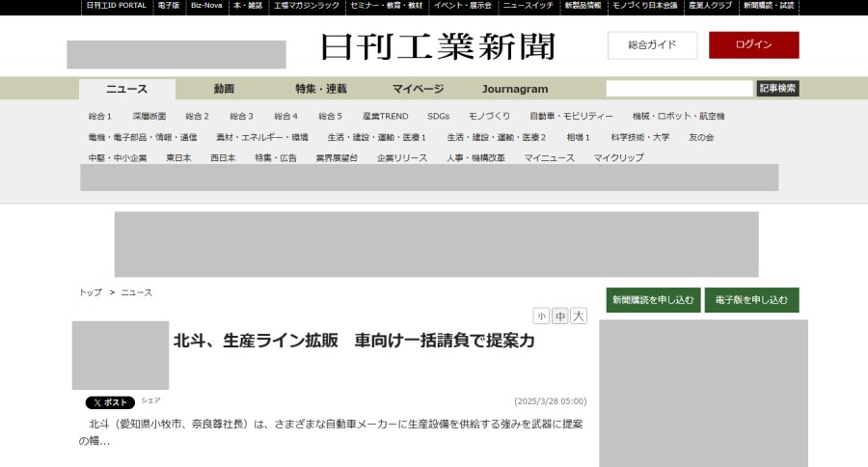Open the 東日本 category
The image size is (868, 467).
tap(178, 158)
